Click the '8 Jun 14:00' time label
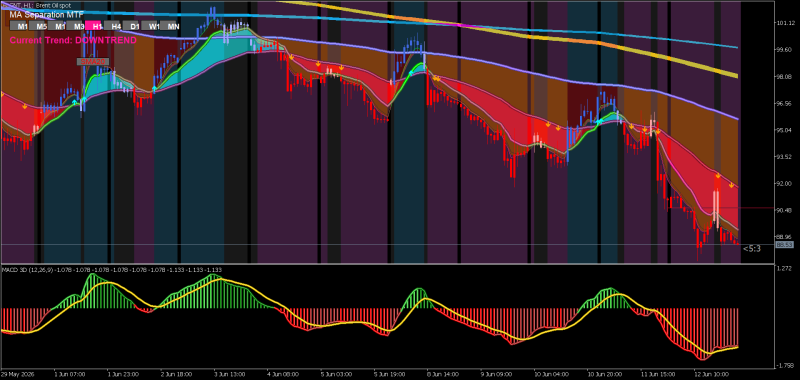The height and width of the screenshot is (380, 800). click(442, 374)
